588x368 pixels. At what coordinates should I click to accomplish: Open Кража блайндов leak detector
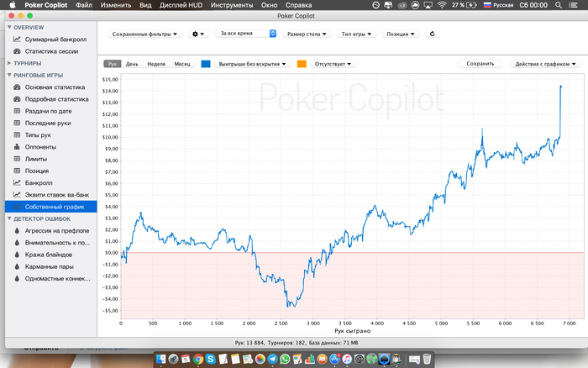point(50,255)
